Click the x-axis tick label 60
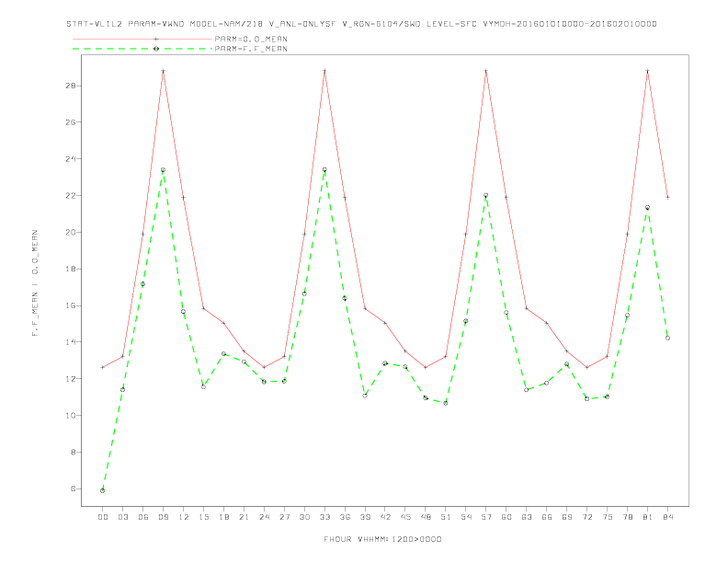Screen dimensions: 728x563 coord(506,517)
